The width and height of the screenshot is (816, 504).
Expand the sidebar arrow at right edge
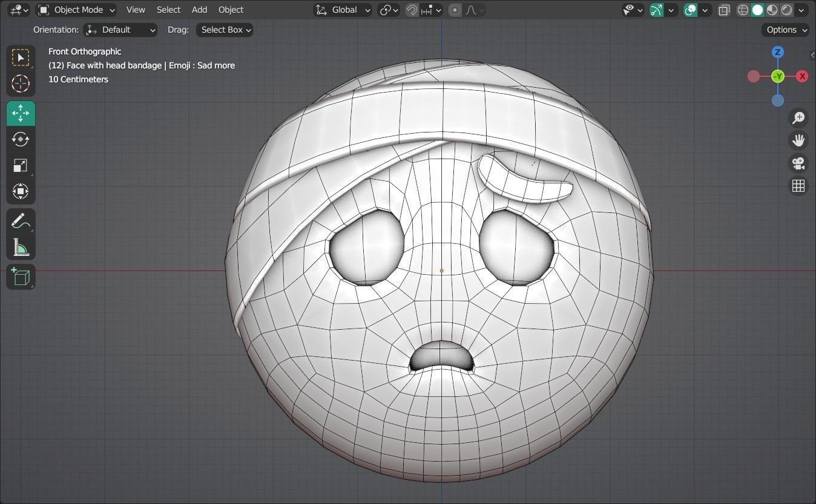click(x=812, y=55)
